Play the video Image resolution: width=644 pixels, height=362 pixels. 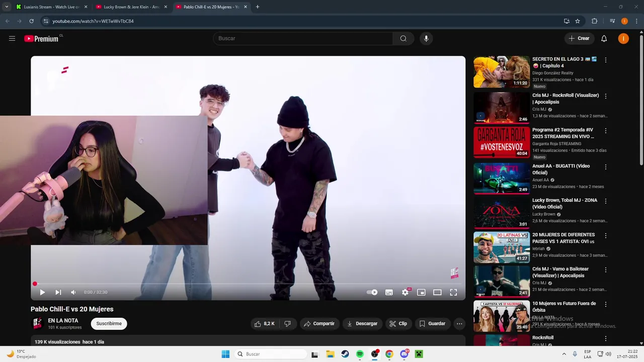pyautogui.click(x=42, y=292)
